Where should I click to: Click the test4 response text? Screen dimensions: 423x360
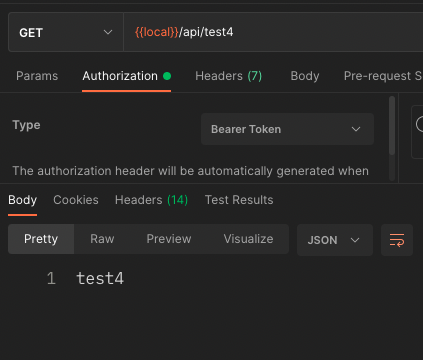(100, 278)
